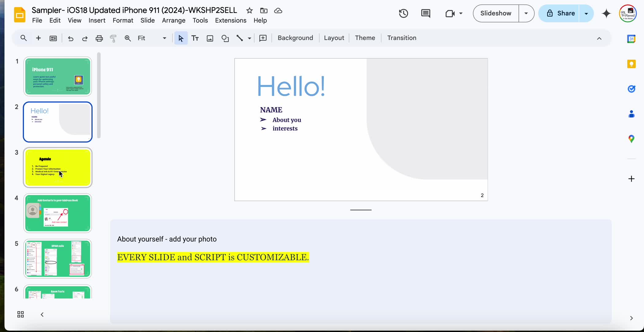This screenshot has height=332, width=644.
Task: Click the camera meeting icon
Action: [450, 13]
